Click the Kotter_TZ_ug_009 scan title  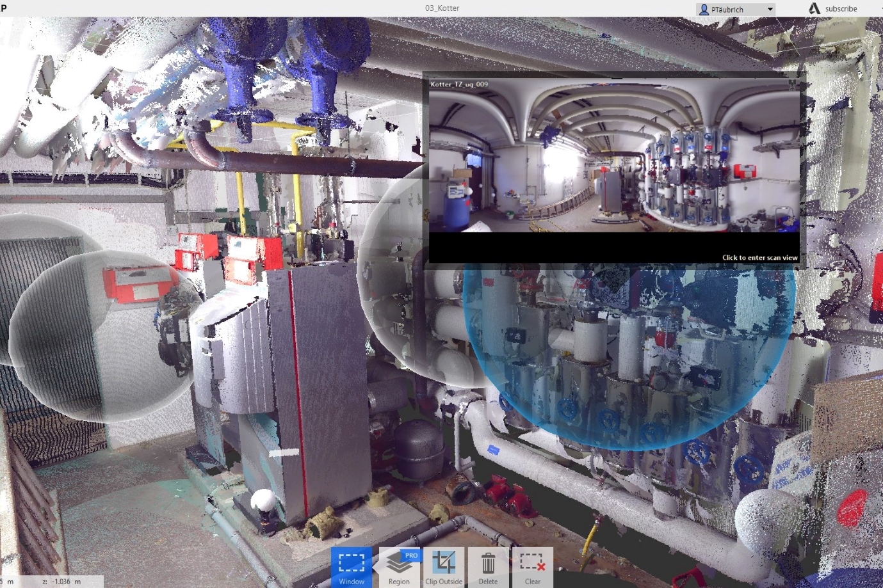[x=459, y=84]
